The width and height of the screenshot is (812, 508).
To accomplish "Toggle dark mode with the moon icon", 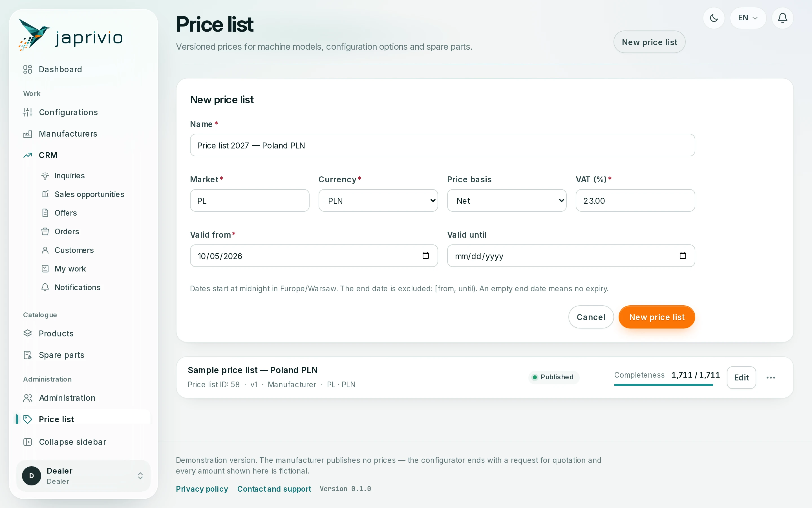I will [714, 18].
